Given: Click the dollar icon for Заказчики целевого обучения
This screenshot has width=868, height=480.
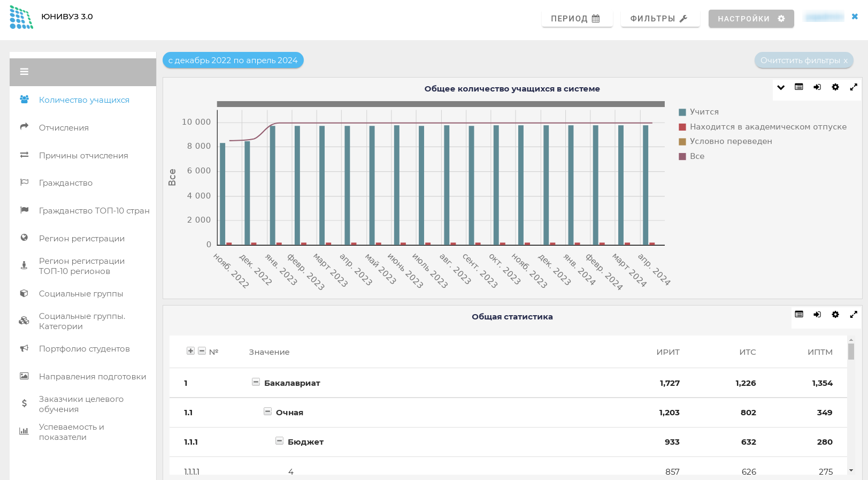Looking at the screenshot, I should pos(24,403).
